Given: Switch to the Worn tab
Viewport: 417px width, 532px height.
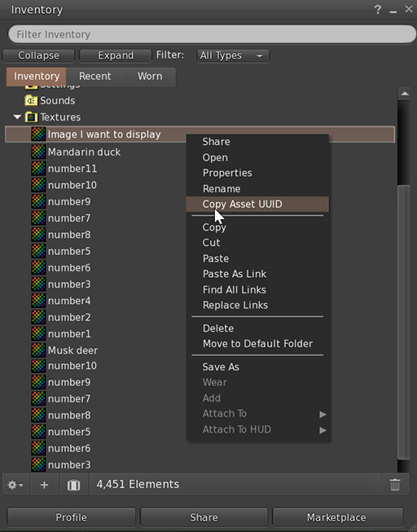Looking at the screenshot, I should [150, 77].
